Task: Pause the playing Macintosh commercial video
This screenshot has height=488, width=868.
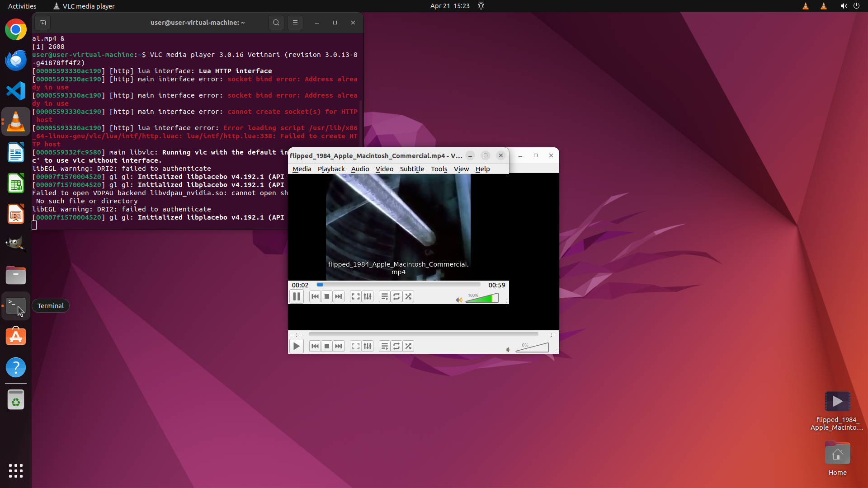Action: pos(297,296)
